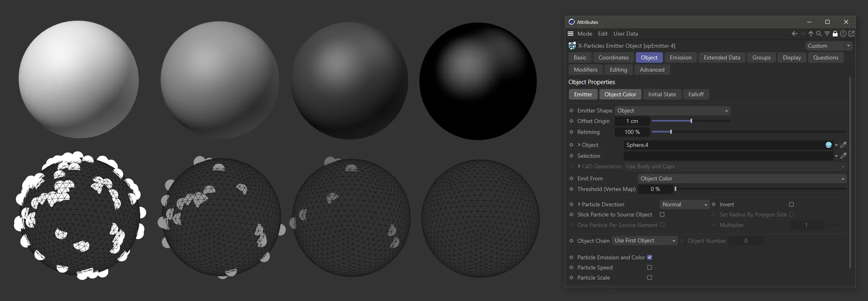Image resolution: width=868 pixels, height=301 pixels.
Task: Click the Retiming slider handle
Action: (671, 132)
